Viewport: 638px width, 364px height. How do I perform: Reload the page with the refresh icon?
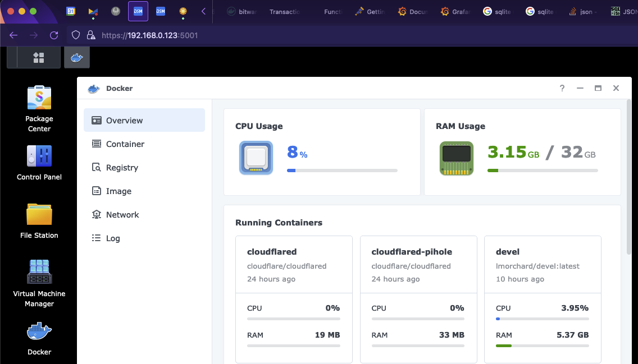tap(54, 35)
